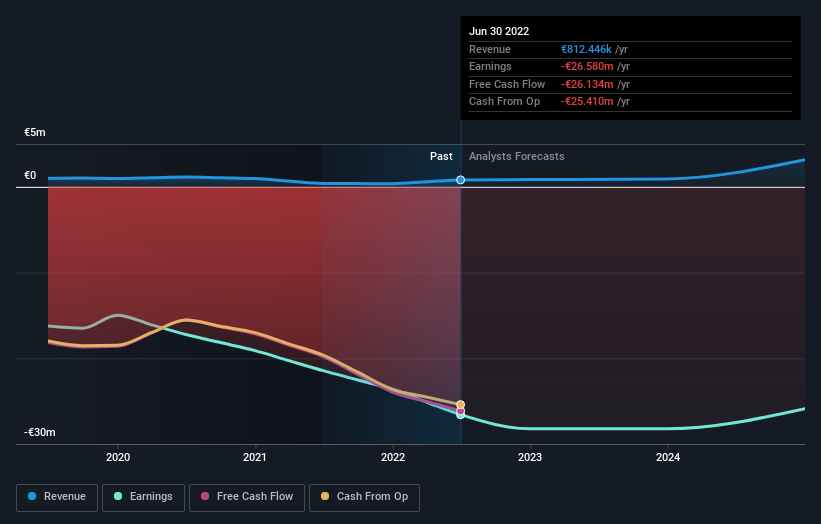Toggle the Cash From Op legend series
This screenshot has height=524, width=821.
tap(364, 497)
